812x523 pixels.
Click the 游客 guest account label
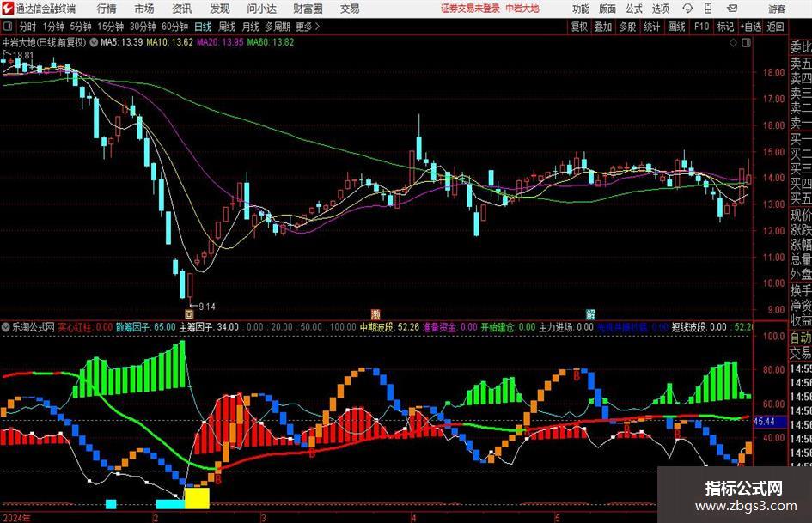click(777, 9)
